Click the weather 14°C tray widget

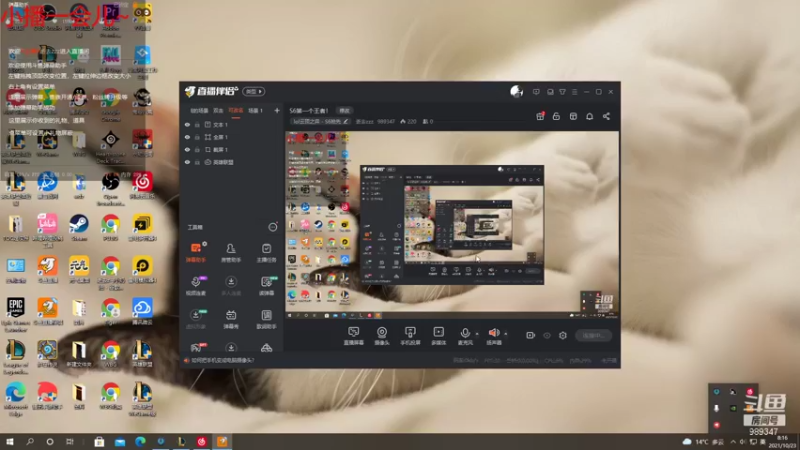pos(704,441)
